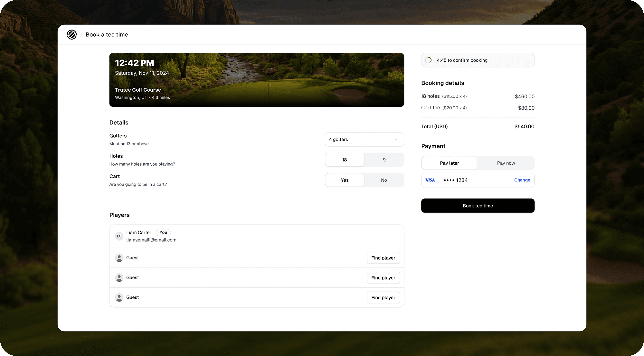This screenshot has width=644, height=356.
Task: Click the Cart fee $80.00 amount
Action: coord(526,108)
